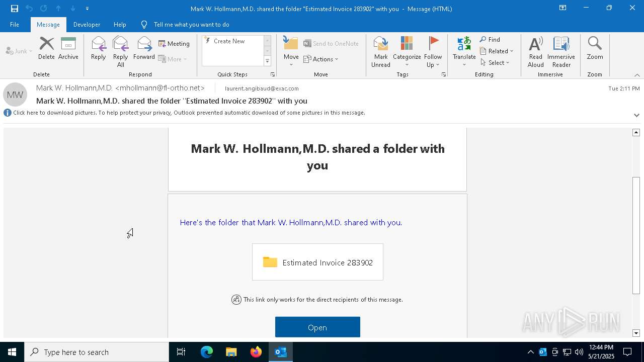
Task: Click the scrollbar up arrow
Action: (x=636, y=132)
